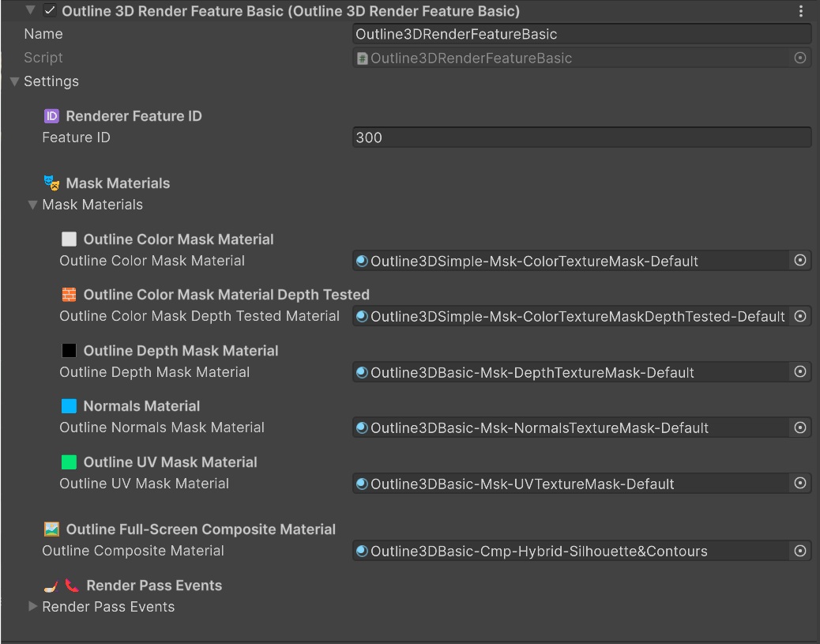This screenshot has height=644, width=820.
Task: Collapse the Outline 3D Render Feature Basic component
Action: click(x=30, y=11)
